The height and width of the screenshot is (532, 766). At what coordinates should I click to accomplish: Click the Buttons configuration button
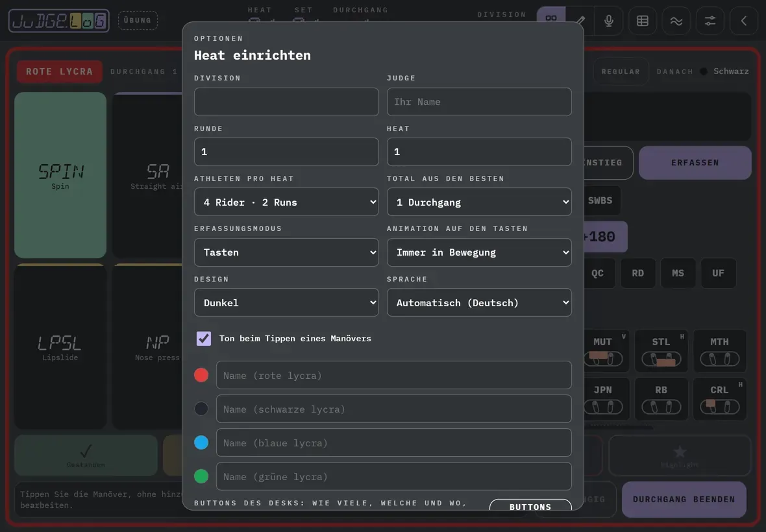[x=530, y=505]
